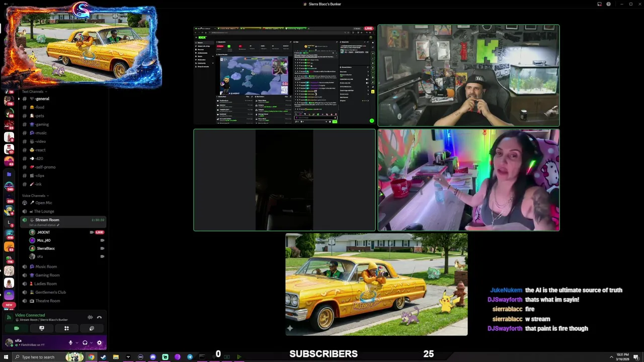Viewport: 644px width, 362px height.
Task: Open the Activities launcher button
Action: coord(66,328)
